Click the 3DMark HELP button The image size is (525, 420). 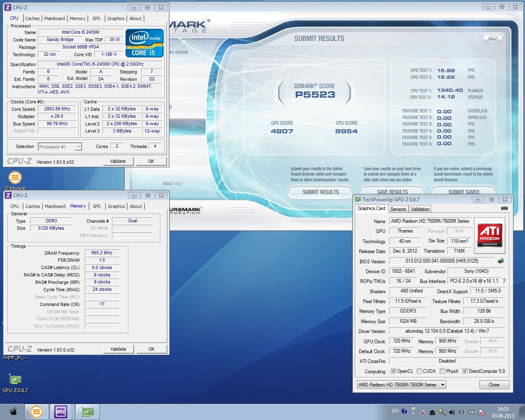click(x=493, y=38)
